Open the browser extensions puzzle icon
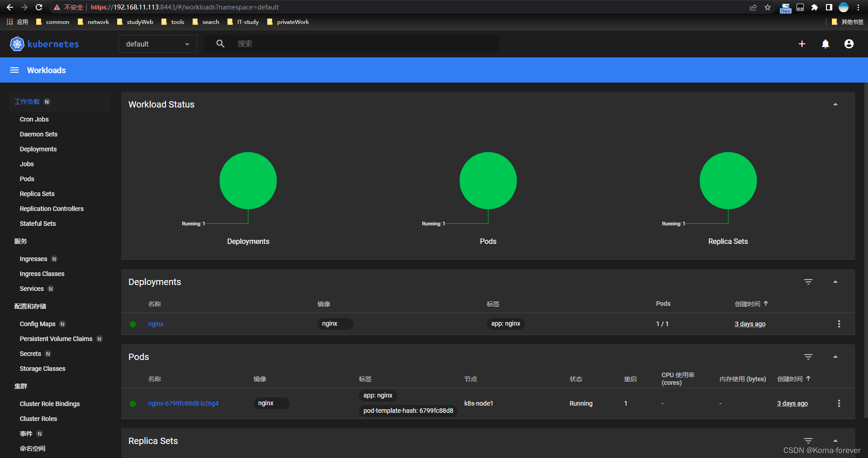Image resolution: width=868 pixels, height=458 pixels. click(815, 7)
